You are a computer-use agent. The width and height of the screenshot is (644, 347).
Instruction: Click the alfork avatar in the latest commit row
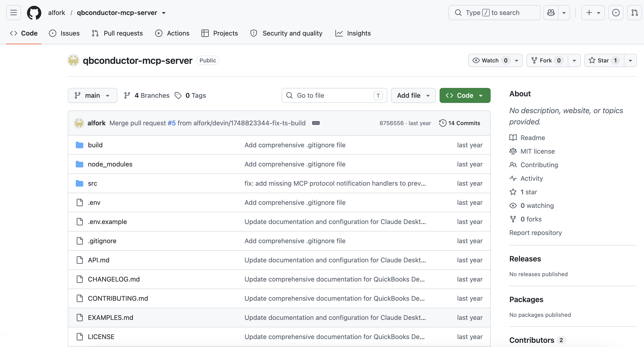click(x=79, y=123)
